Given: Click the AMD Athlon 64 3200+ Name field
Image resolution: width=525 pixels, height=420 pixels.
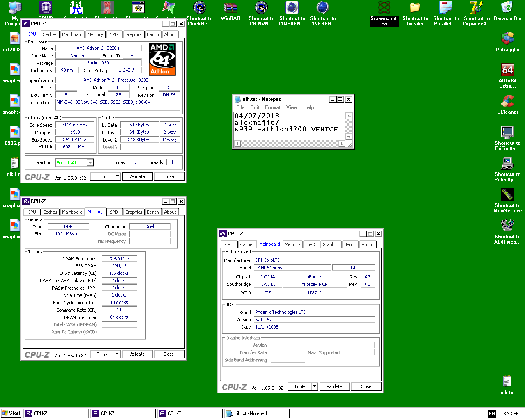Looking at the screenshot, I should pos(98,48).
